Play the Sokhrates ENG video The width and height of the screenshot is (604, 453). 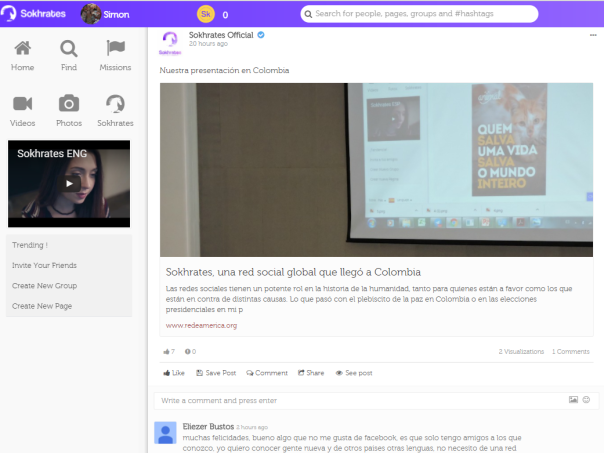pos(68,183)
